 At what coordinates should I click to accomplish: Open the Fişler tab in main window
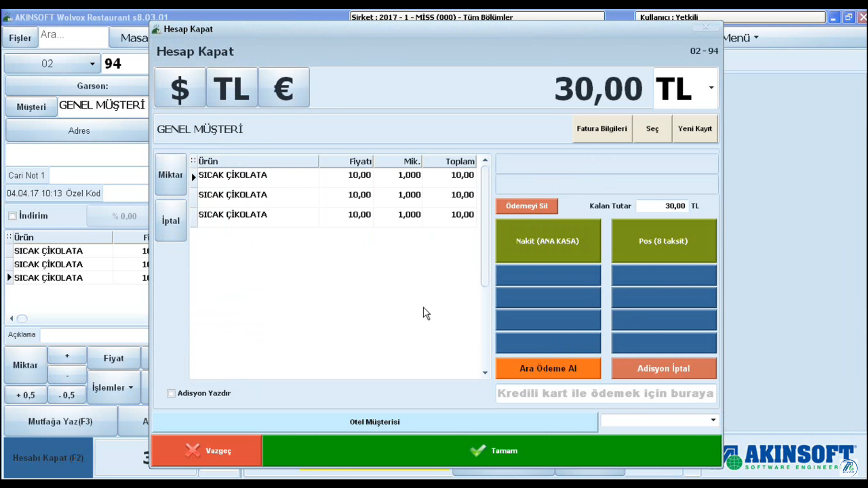[20, 38]
